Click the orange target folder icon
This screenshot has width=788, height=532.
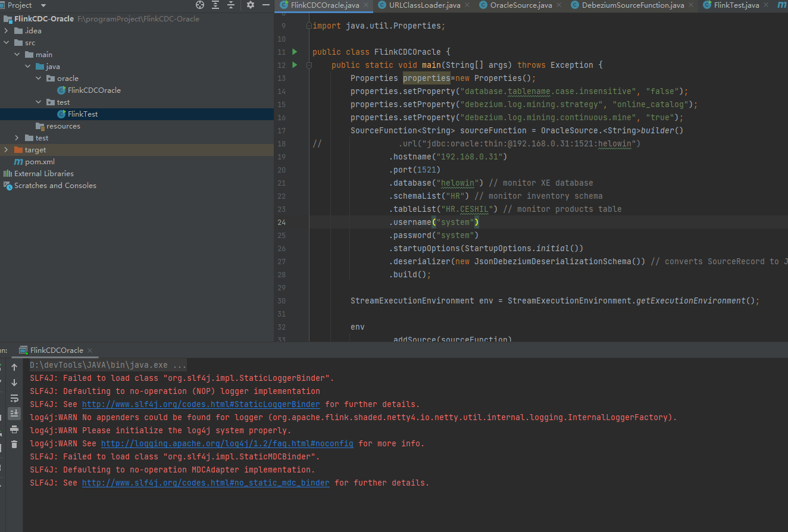coord(18,150)
